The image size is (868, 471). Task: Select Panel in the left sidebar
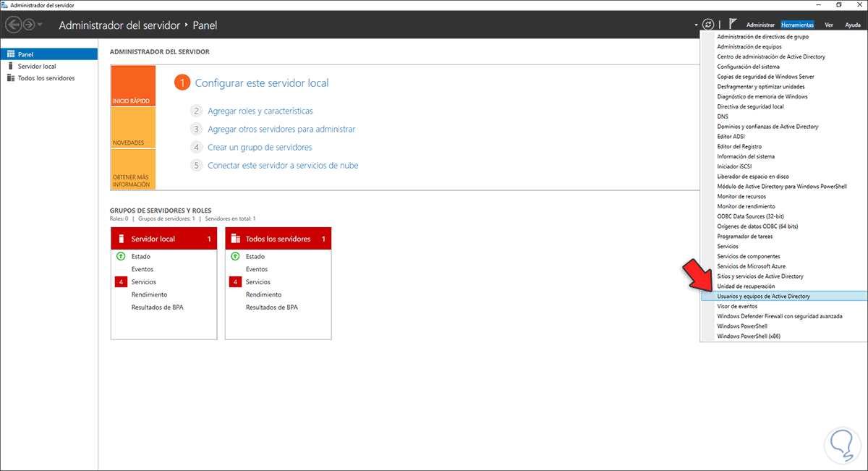(x=49, y=54)
